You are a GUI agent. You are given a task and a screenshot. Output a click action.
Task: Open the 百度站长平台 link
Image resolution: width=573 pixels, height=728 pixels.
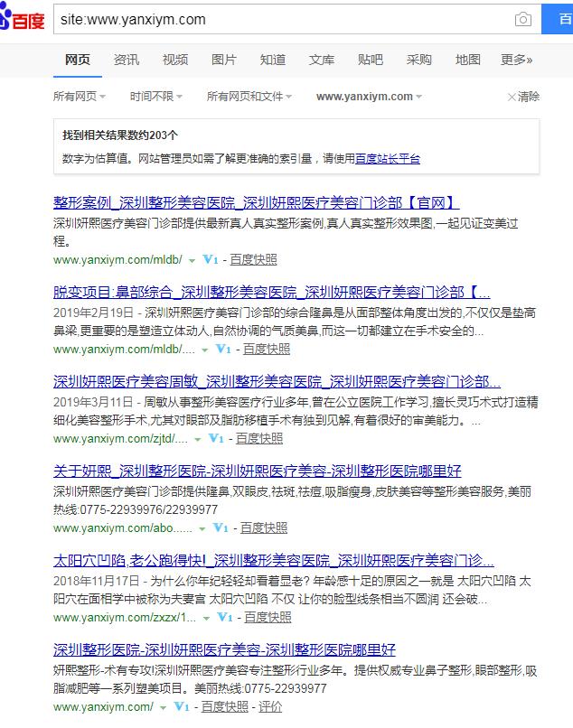[388, 159]
